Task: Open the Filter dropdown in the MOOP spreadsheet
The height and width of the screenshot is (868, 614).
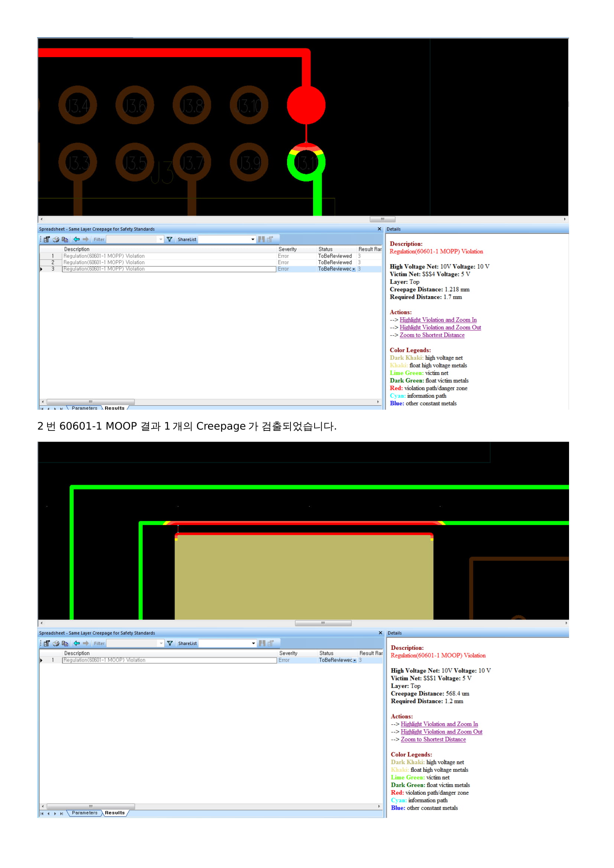Action: click(x=161, y=643)
